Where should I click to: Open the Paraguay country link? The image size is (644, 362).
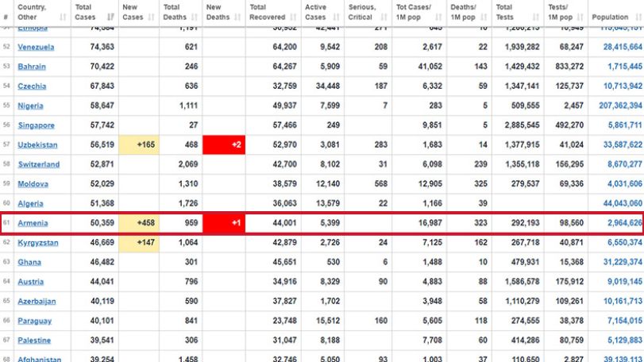[34, 321]
